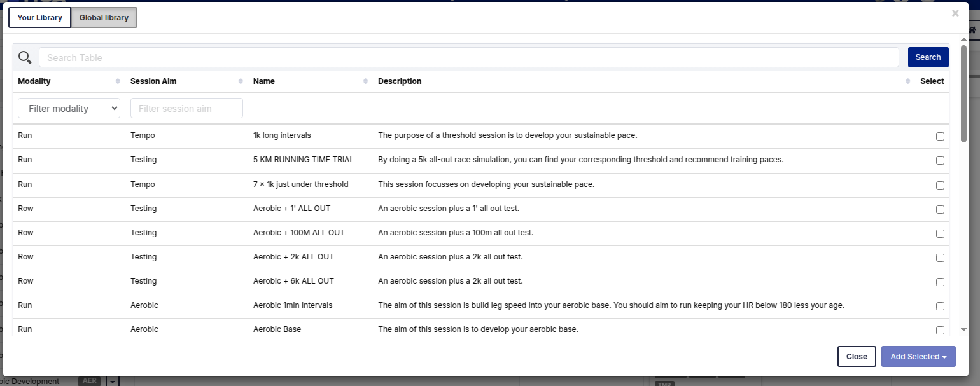Image resolution: width=980 pixels, height=386 pixels.
Task: Click the 'develop your aerobic base' description
Action: pos(478,329)
